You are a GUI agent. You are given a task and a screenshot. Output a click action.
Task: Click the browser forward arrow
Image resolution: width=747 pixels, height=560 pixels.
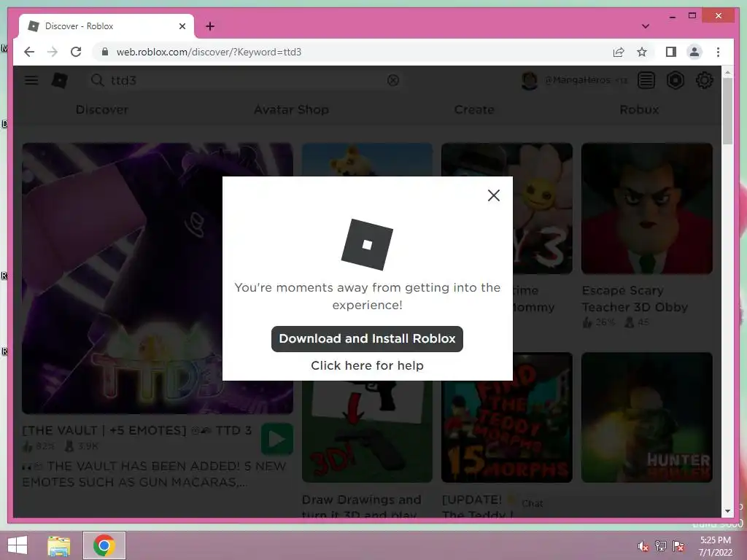click(53, 52)
